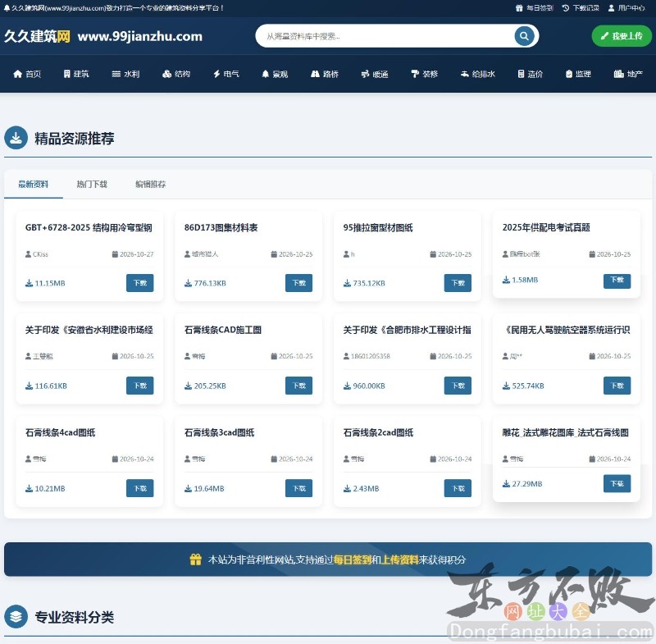Click download icon next to 776.13KB
The image size is (656, 644).
[x=188, y=283]
